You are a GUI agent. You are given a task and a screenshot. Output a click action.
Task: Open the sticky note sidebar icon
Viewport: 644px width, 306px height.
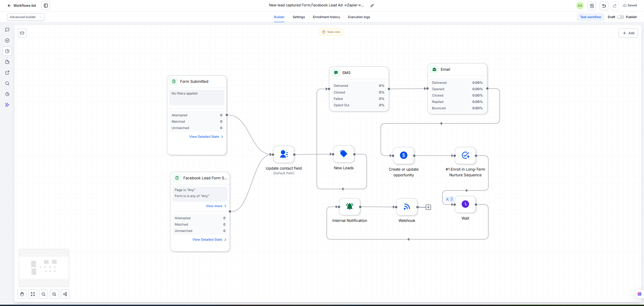(x=7, y=62)
